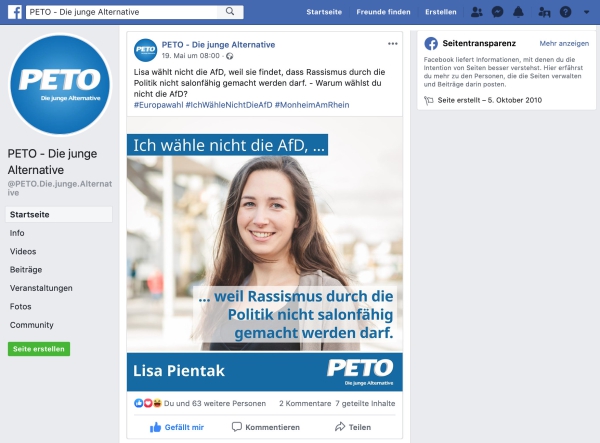Open the Messenger icon
The width and height of the screenshot is (600, 443).
click(497, 12)
